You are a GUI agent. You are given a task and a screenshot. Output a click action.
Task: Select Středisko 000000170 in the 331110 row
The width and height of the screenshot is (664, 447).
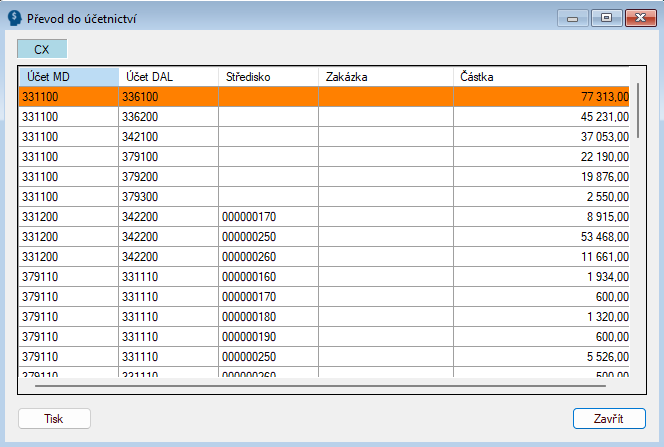pos(268,296)
